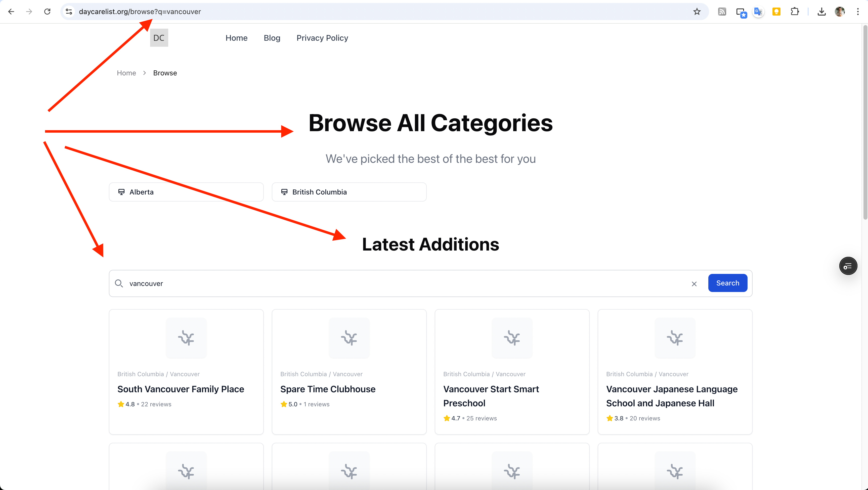Open the browser Downloads icon
This screenshot has height=490, width=868.
click(821, 12)
